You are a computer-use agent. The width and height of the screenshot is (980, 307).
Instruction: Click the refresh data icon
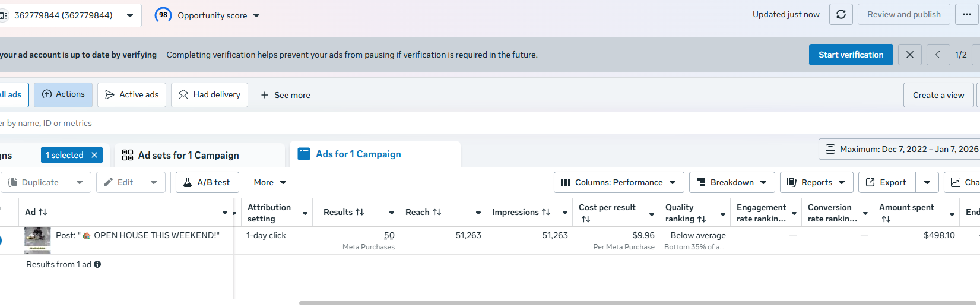pos(841,14)
